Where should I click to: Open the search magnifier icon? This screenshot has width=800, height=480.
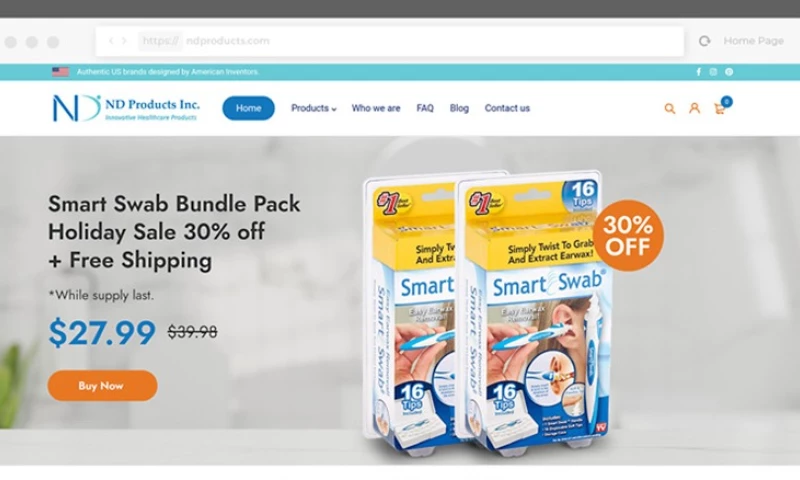point(669,108)
